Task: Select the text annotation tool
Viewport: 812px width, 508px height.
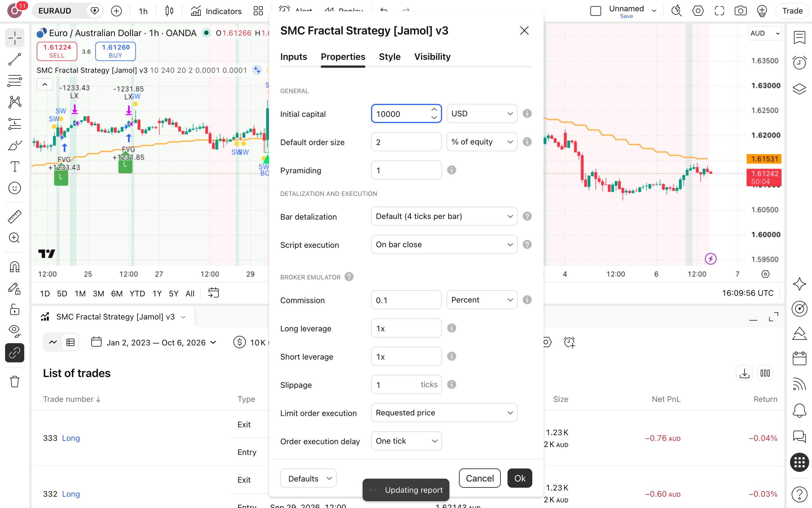Action: [14, 166]
